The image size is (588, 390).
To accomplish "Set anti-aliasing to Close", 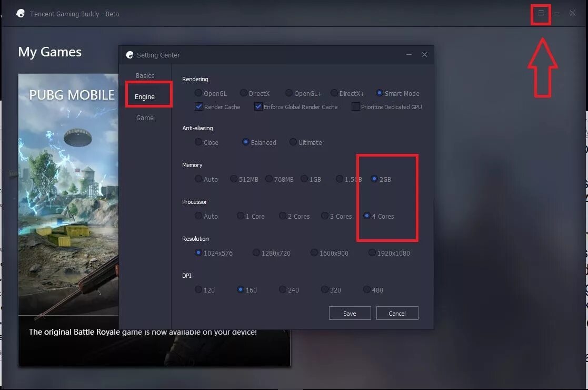I will 198,142.
